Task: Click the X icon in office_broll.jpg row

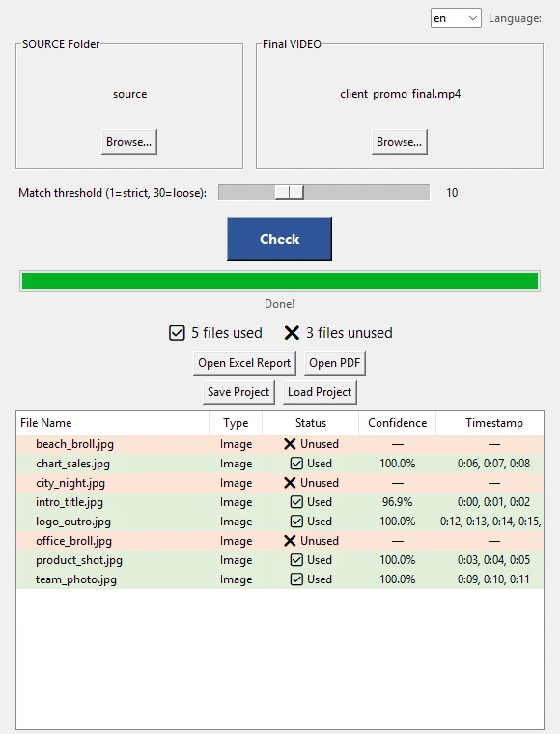Action: point(290,541)
